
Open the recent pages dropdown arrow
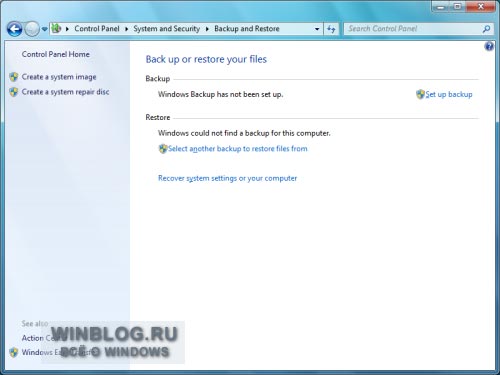pyautogui.click(x=44, y=29)
